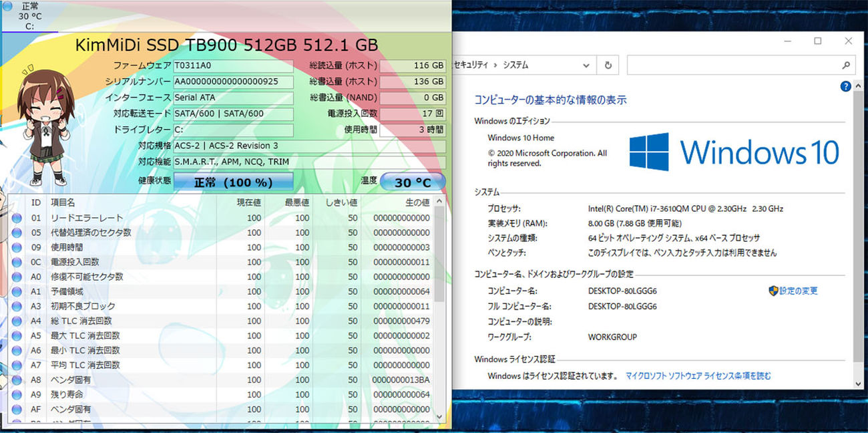Select the status orb for A5 最大 TLC 消去回数
Image resolution: width=868 pixels, height=433 pixels.
17,335
